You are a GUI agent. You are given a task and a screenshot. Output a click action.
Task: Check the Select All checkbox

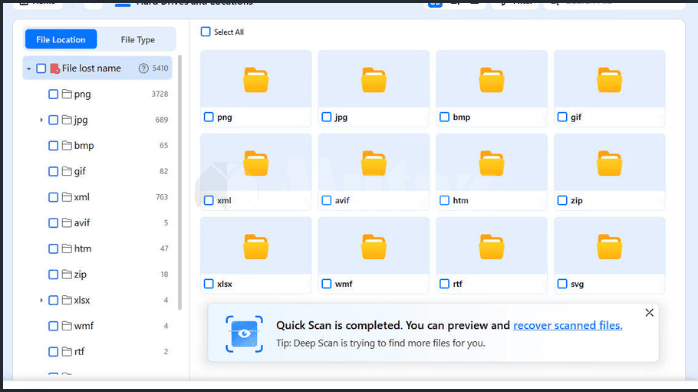pos(205,32)
